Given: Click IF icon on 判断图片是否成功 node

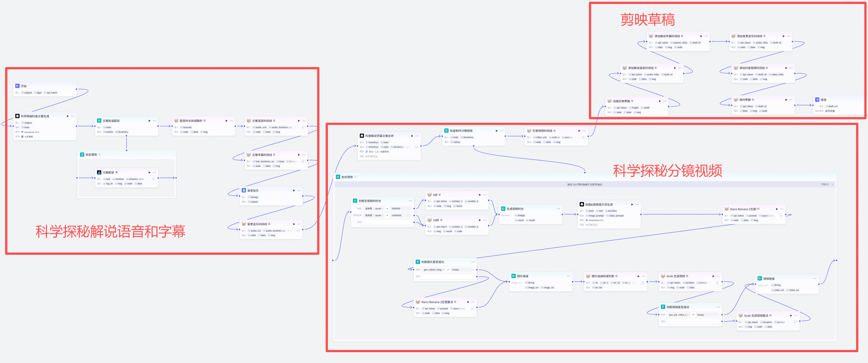Looking at the screenshot, I should [x=418, y=262].
